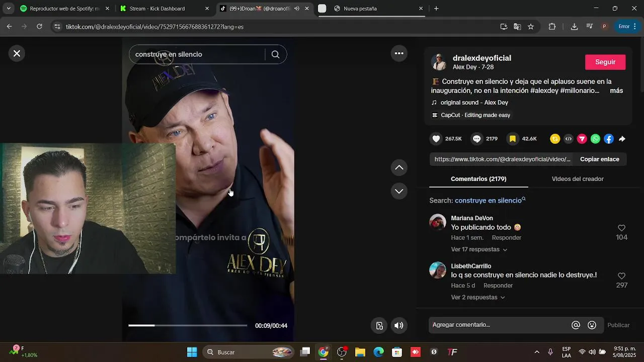The width and height of the screenshot is (644, 362).
Task: Switch to the Comentarios (2179) tab
Action: click(x=478, y=179)
